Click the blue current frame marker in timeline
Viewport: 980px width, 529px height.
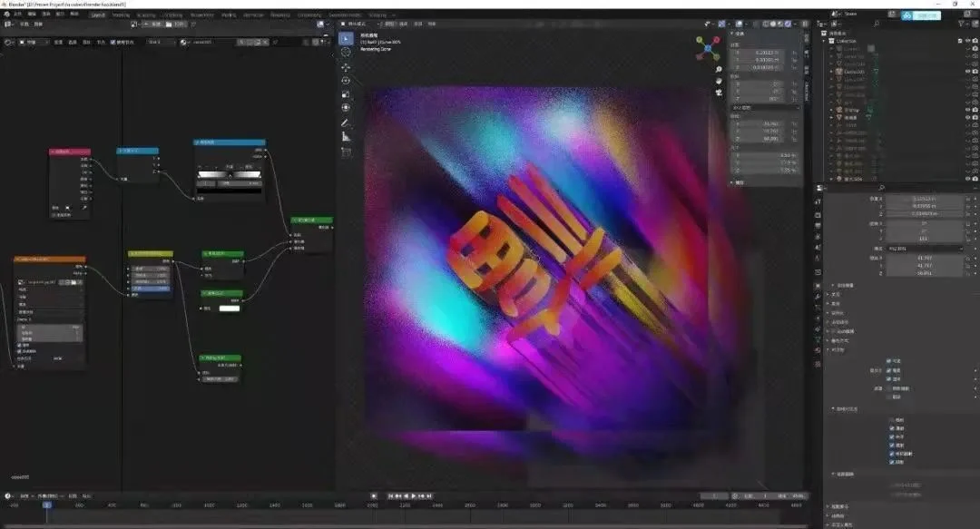coord(46,505)
